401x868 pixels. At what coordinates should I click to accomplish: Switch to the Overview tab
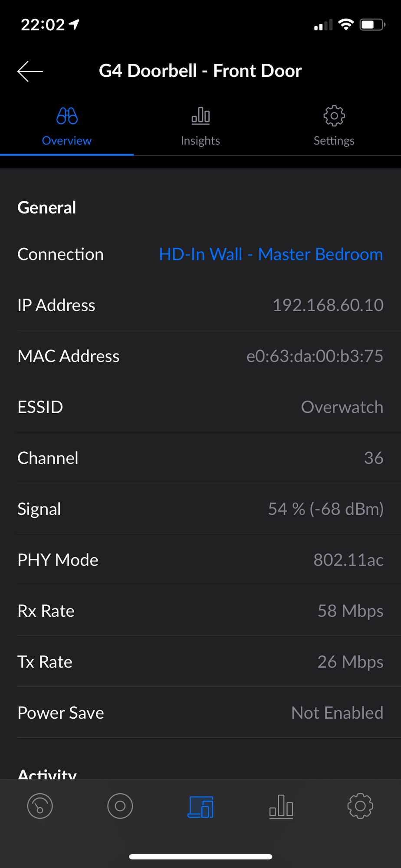pyautogui.click(x=67, y=141)
